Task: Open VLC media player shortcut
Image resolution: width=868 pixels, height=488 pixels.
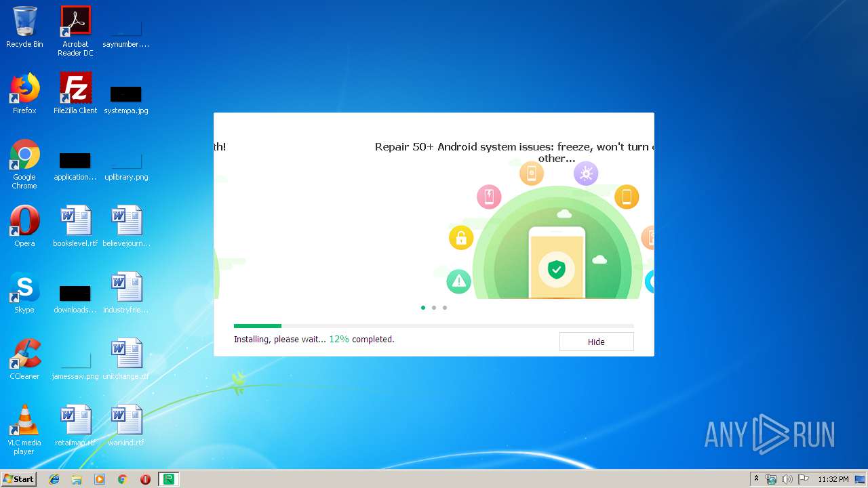Action: pos(24,430)
